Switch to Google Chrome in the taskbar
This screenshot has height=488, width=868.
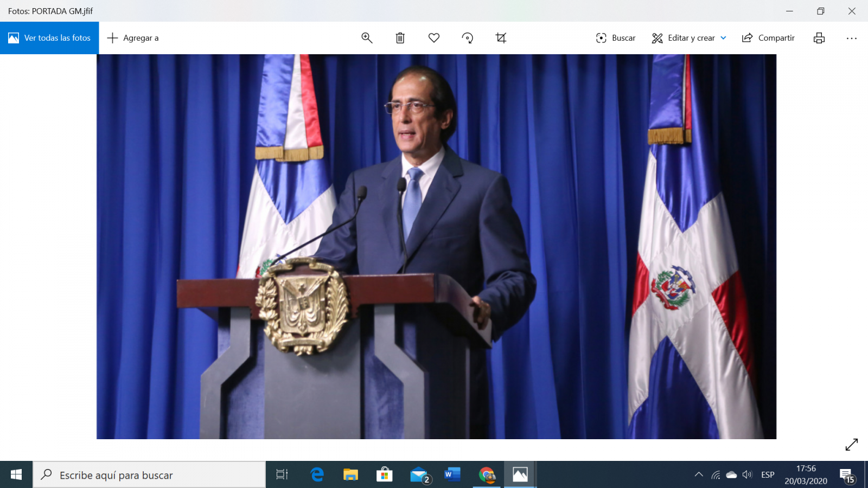pos(487,475)
